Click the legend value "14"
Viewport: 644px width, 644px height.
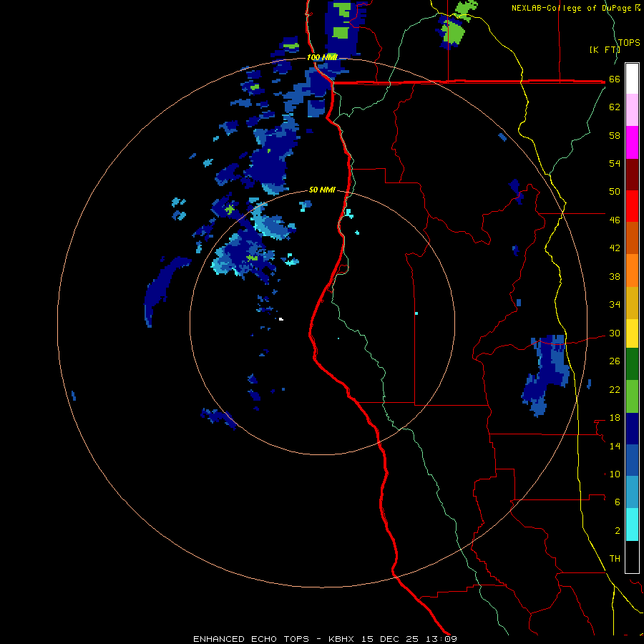tap(615, 446)
